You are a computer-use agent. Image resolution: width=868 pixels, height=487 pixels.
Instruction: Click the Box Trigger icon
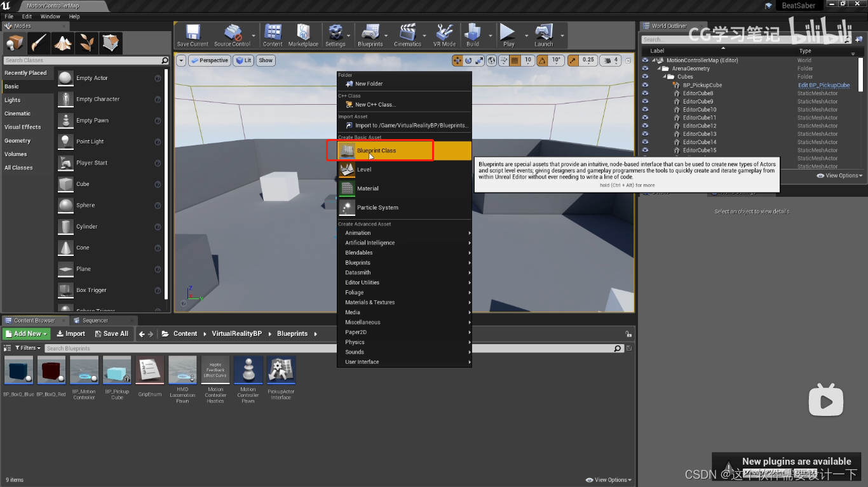tap(65, 290)
